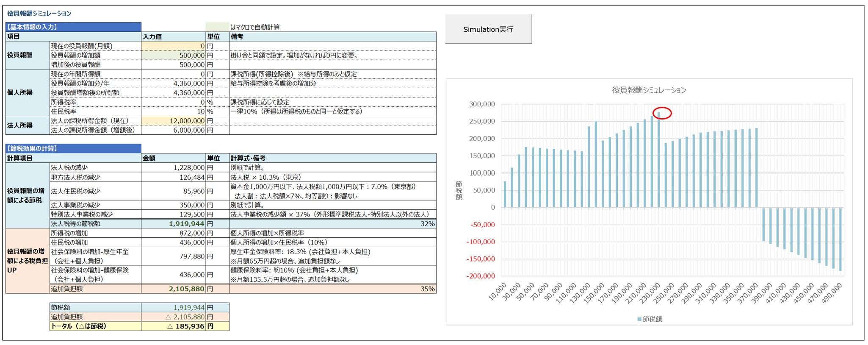Click the トータル（△は節税） amount cell
This screenshot has width=868, height=345.
pos(174,326)
